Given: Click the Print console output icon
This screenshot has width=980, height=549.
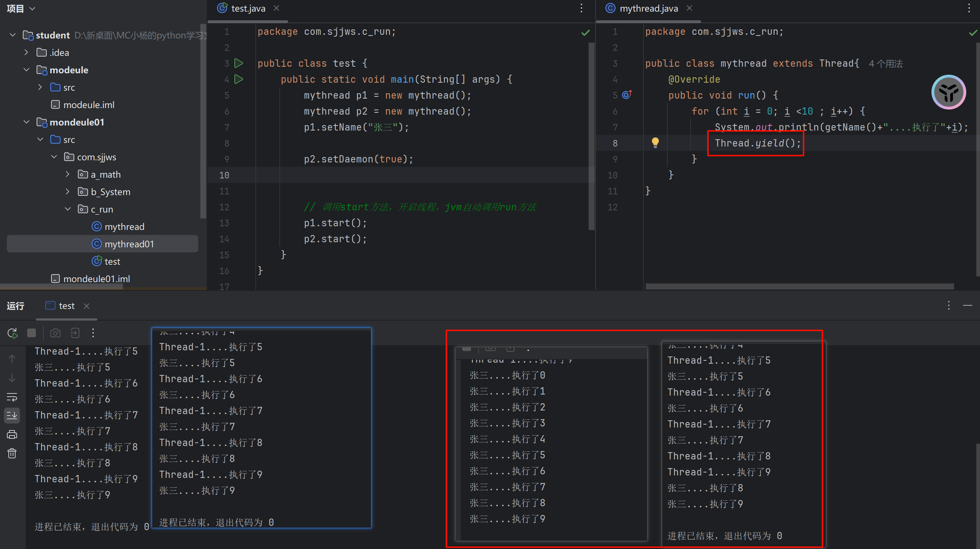Looking at the screenshot, I should 12,434.
